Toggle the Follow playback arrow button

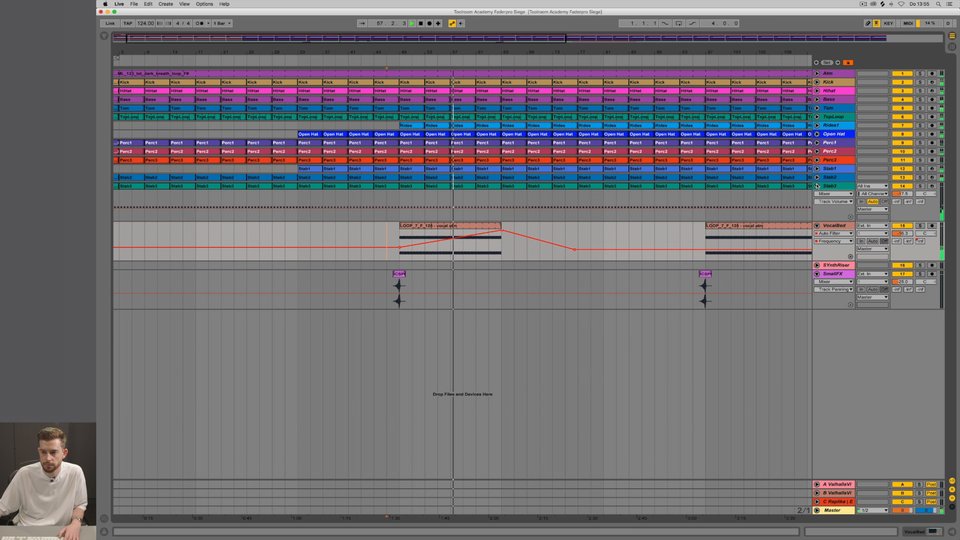(x=362, y=23)
